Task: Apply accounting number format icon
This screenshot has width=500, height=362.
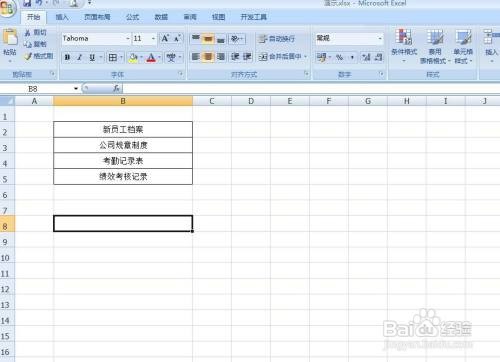Action: (321, 57)
